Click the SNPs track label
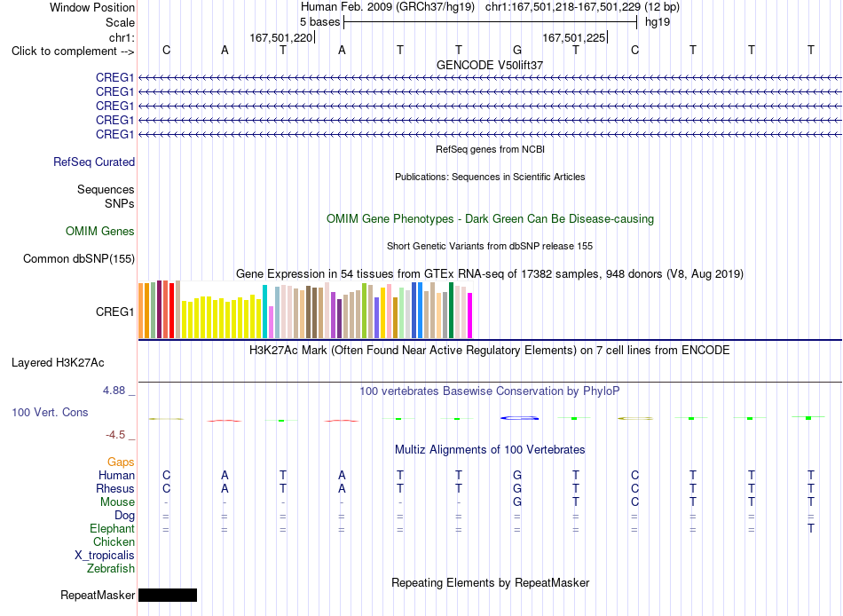Image resolution: width=843 pixels, height=616 pixels. [x=120, y=204]
